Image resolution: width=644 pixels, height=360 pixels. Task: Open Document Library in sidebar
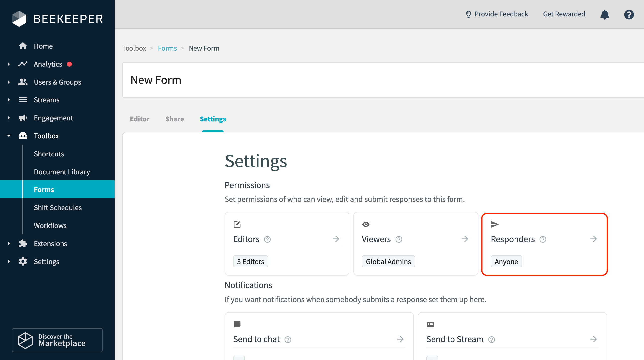(62, 172)
